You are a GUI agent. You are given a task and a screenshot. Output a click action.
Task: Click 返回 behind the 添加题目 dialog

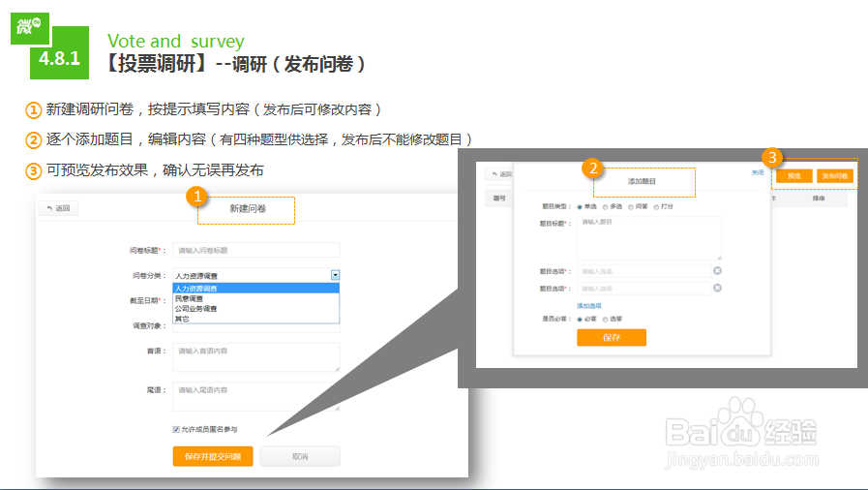pyautogui.click(x=501, y=174)
